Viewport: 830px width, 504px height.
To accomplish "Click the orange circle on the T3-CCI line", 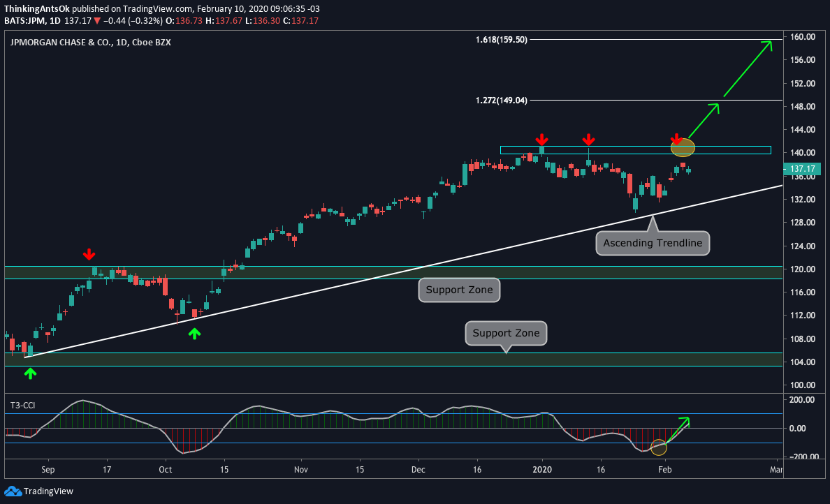I will click(x=659, y=447).
